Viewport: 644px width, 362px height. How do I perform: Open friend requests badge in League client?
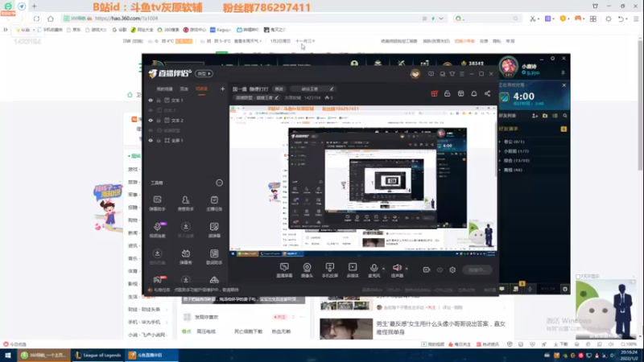pos(563,129)
